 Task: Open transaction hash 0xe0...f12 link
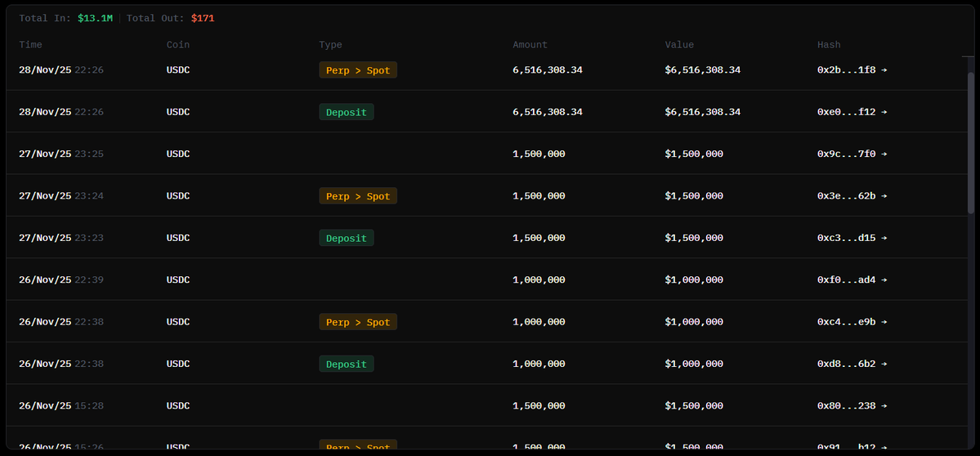[852, 112]
